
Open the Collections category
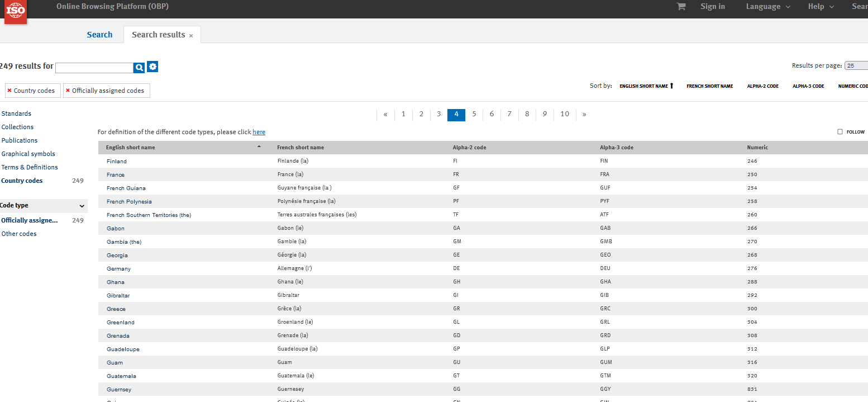click(x=17, y=127)
